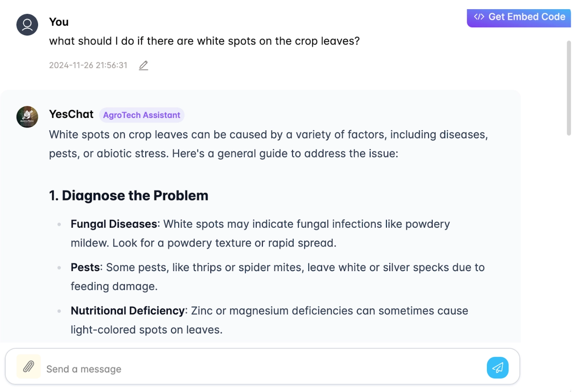Click the YesChat sender name
The height and width of the screenshot is (392, 575).
(x=71, y=114)
